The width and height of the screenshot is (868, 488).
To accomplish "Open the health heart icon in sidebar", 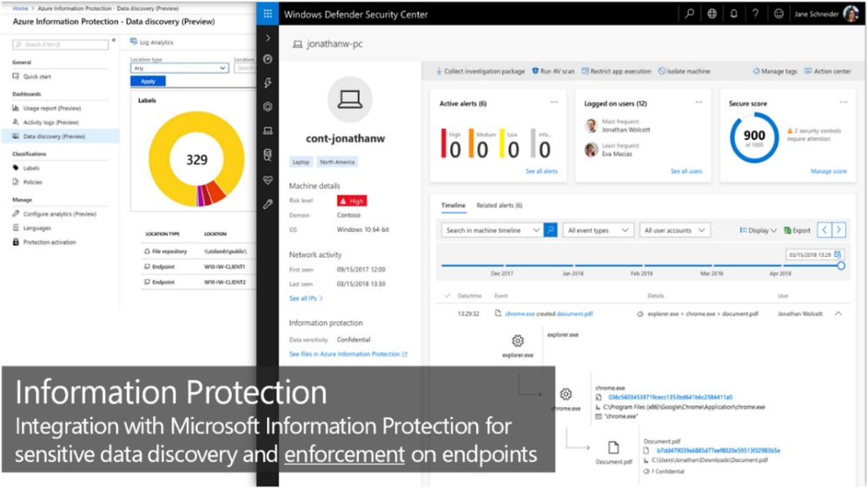I will click(268, 181).
